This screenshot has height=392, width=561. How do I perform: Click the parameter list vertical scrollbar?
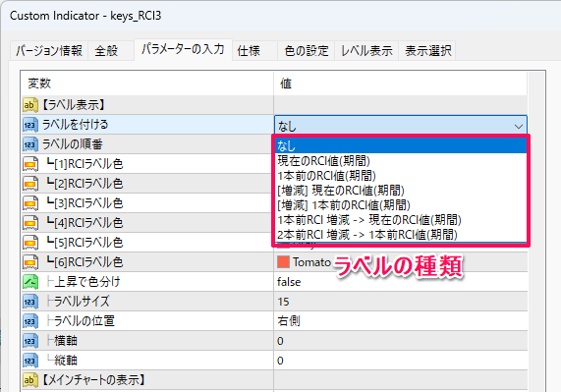click(536, 231)
